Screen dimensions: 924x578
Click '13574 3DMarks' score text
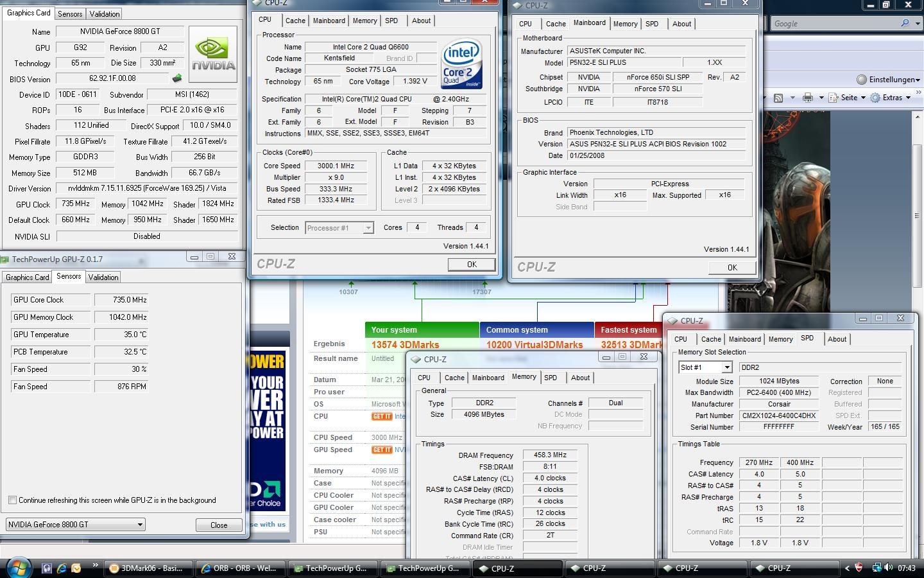point(404,345)
